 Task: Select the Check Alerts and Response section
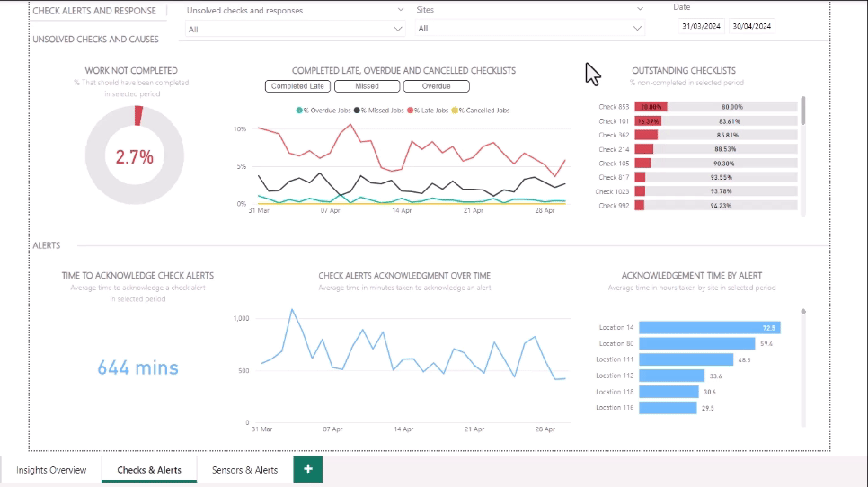(94, 11)
